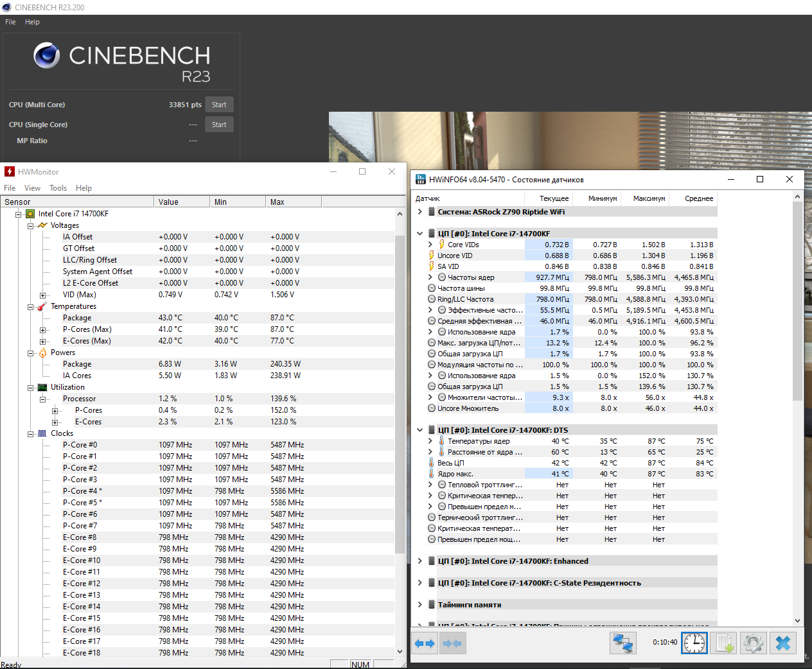Viewport: 812px width, 669px height.
Task: Click the CPU chip icon beside Intel Core i7 14700KF
Action: pos(30,214)
